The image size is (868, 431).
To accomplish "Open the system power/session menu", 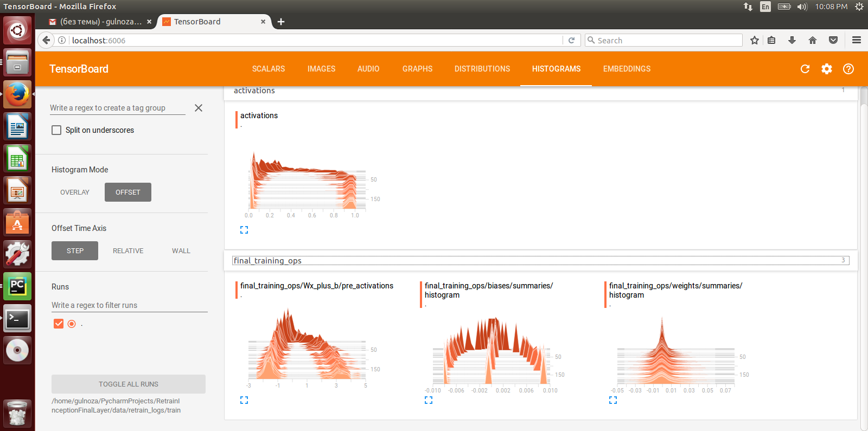I will coord(859,7).
